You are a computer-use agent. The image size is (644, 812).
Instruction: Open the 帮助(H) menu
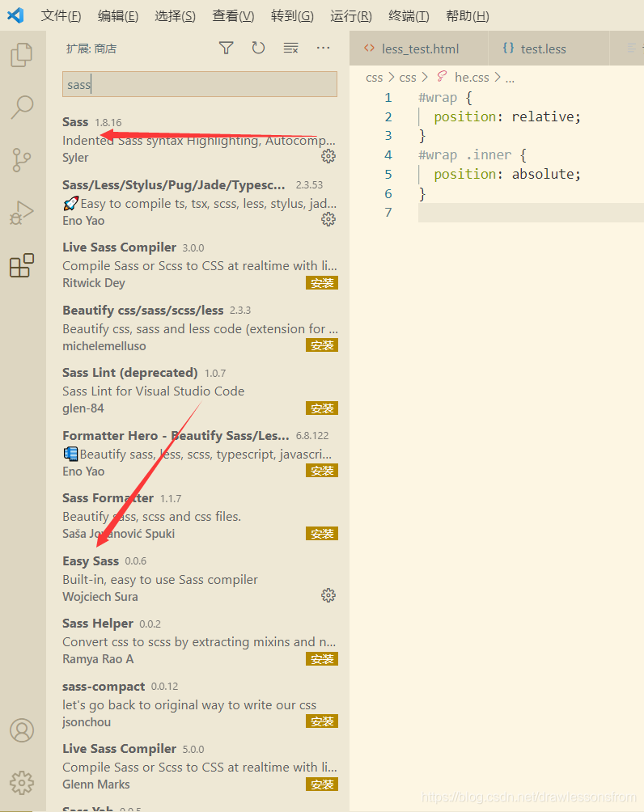point(468,16)
